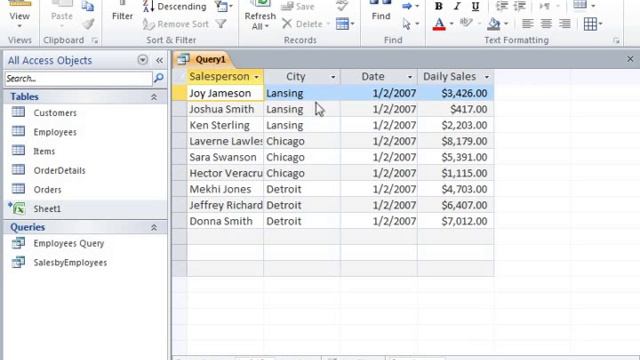The height and width of the screenshot is (360, 640).
Task: Open the Orders table
Action: click(47, 190)
